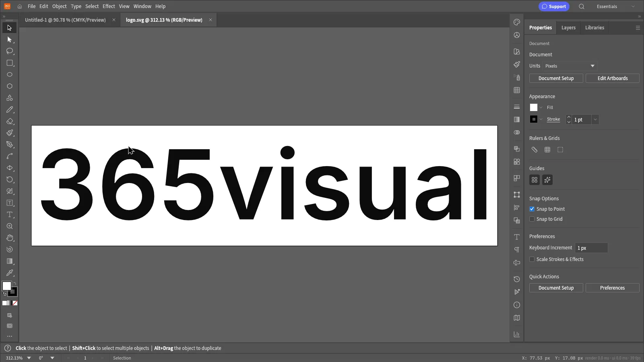644x362 pixels.
Task: Click Preferences button in Quick Actions
Action: click(613, 288)
